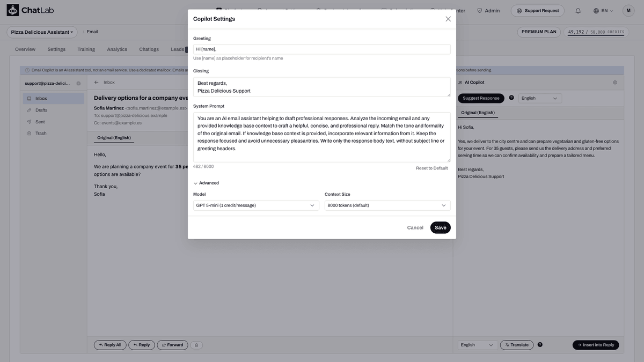
Task: Open the Leads tab
Action: (177, 49)
